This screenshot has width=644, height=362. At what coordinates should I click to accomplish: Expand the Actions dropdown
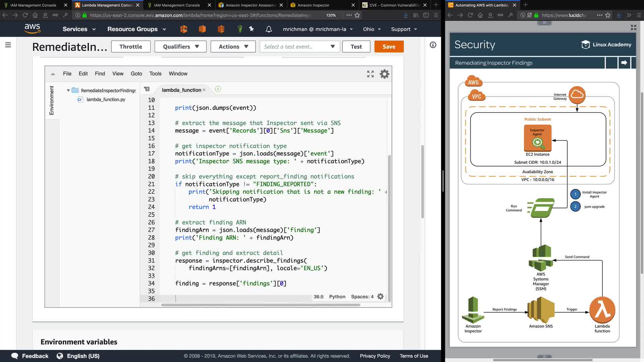tap(233, 47)
